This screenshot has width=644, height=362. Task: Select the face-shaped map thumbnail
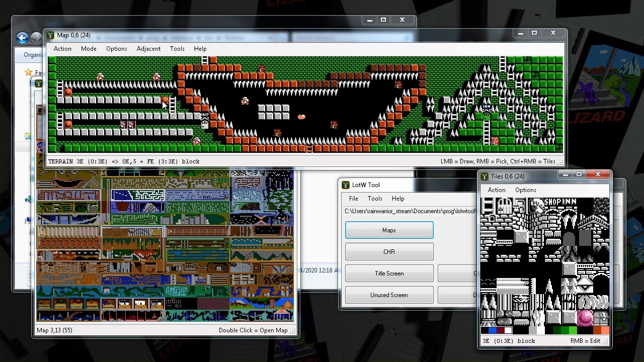click(68, 180)
